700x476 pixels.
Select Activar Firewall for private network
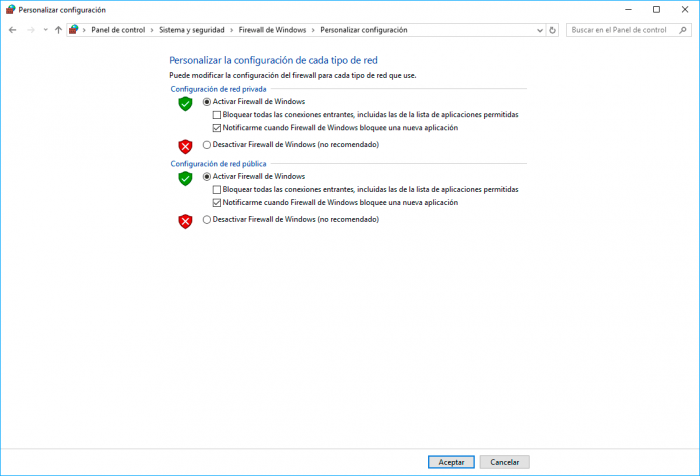pyautogui.click(x=254, y=102)
